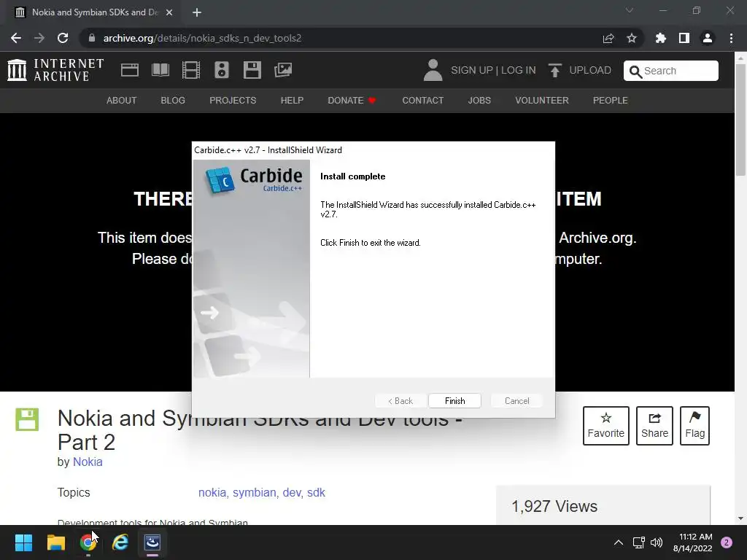Click the Flag button
This screenshot has height=560, width=747.
point(694,426)
